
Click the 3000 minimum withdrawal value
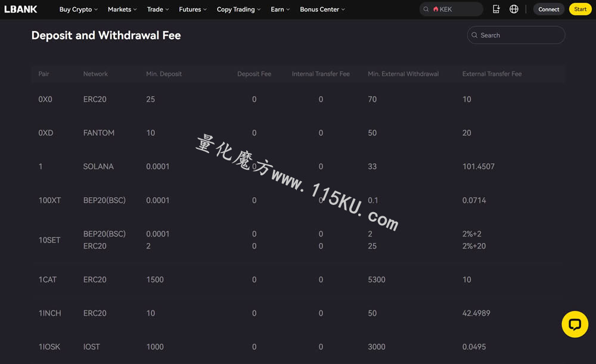[376, 347]
